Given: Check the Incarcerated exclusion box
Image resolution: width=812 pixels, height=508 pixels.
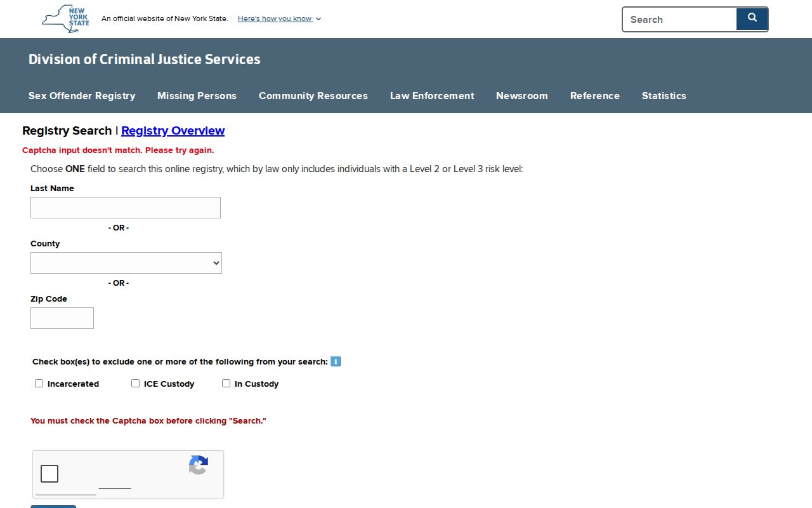Looking at the screenshot, I should click(x=39, y=383).
